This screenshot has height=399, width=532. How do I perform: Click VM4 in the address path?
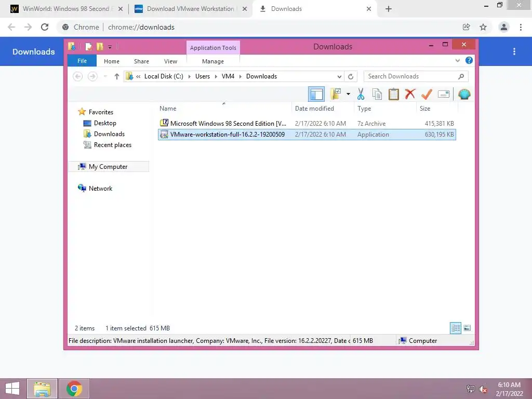click(x=228, y=76)
